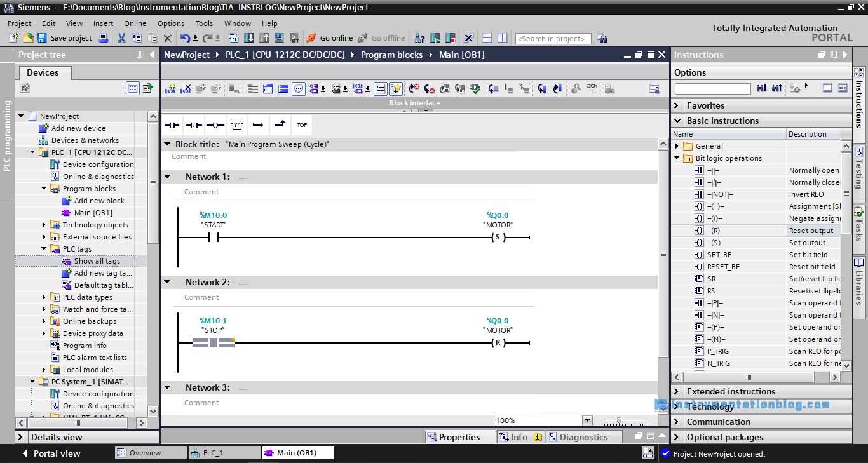
Task: Click the New project icon in main toolbar
Action: [14, 38]
